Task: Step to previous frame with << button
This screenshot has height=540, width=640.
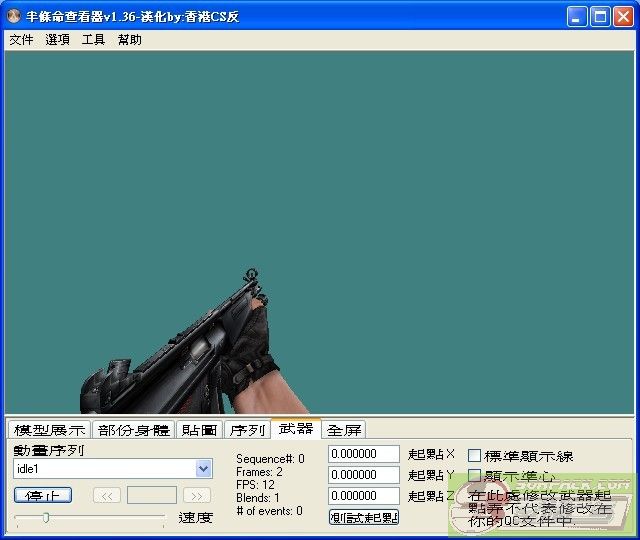Action: pos(107,496)
